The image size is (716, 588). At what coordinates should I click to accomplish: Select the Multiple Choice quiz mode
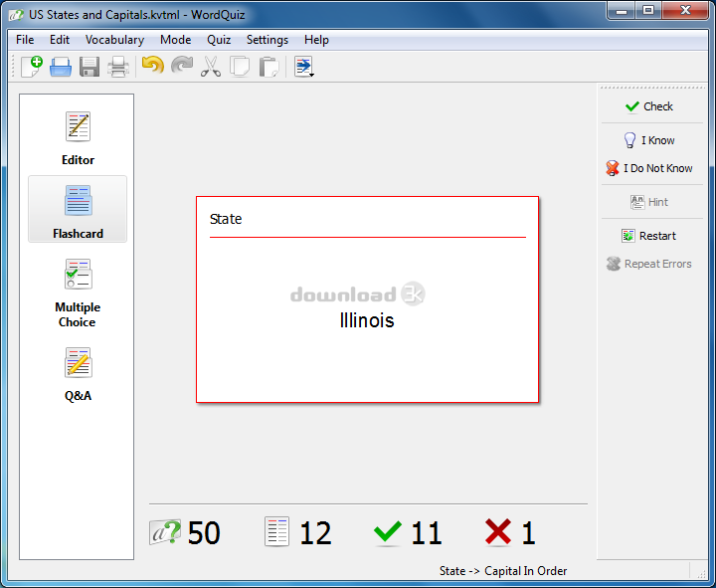click(x=78, y=293)
